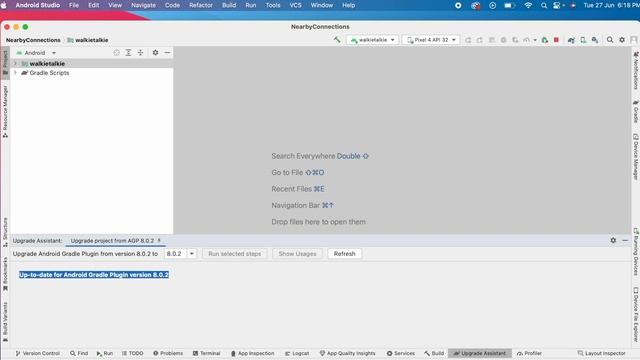This screenshot has height=360, width=640.
Task: Open the Refactor menu
Action: 201,5
